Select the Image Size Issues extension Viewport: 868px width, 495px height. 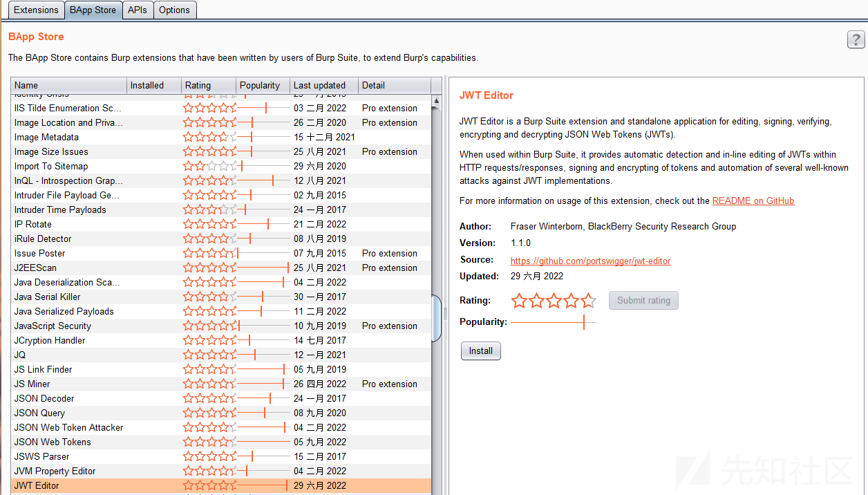coord(51,151)
